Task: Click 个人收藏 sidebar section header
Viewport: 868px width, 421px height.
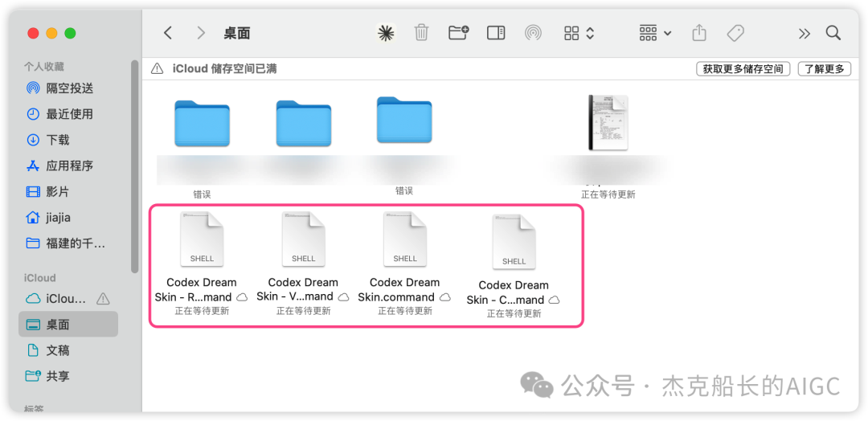Action: (43, 67)
